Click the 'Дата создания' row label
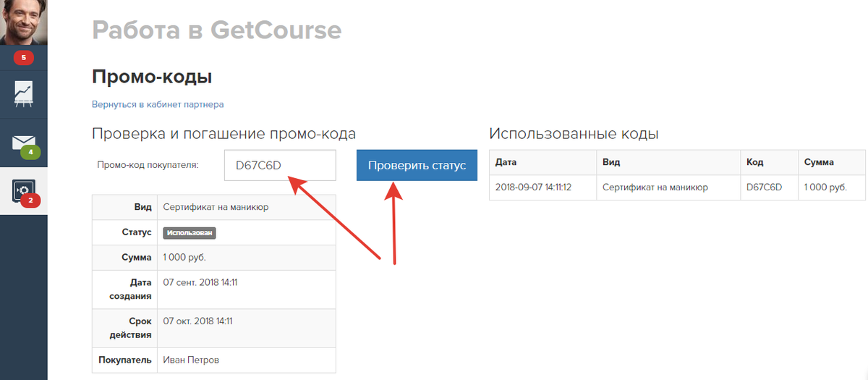Screen dimensions: 868x380 click(131, 290)
